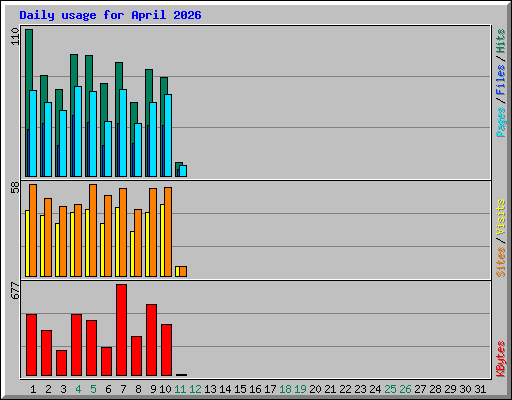Click the day 11 small orange sites bar
512x400 pixels.
[183, 271]
